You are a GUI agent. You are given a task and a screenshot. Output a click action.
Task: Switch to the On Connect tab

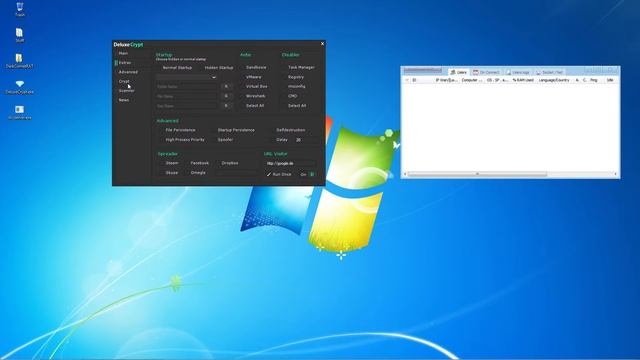[486, 72]
